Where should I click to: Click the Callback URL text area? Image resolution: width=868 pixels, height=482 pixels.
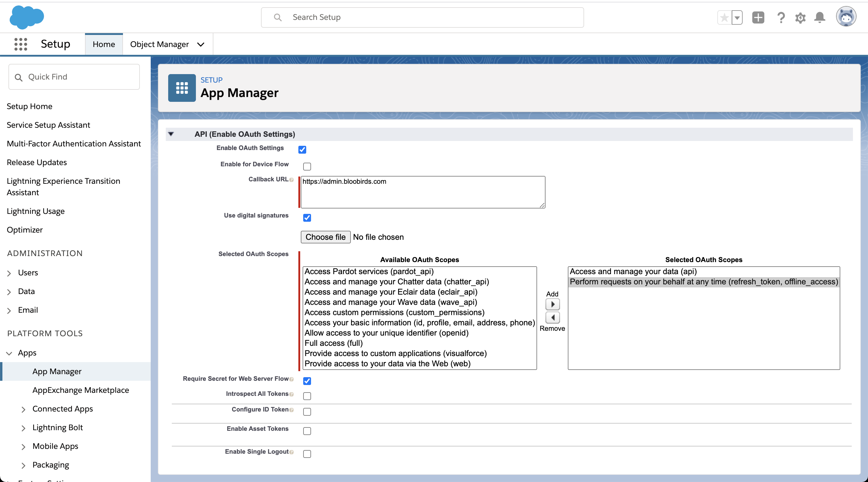(423, 192)
